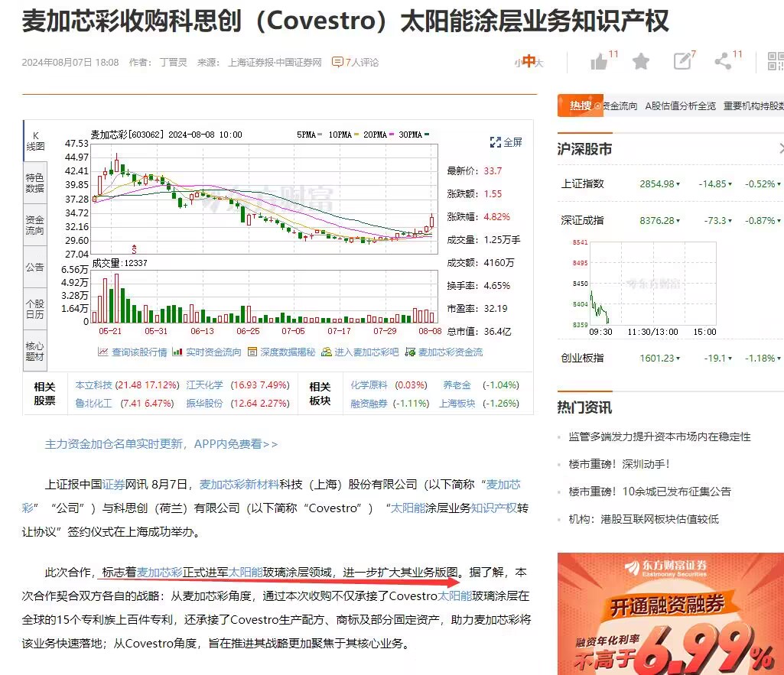This screenshot has height=675, width=784.
Task: Open the 个股日历 tab
Action: click(x=35, y=309)
